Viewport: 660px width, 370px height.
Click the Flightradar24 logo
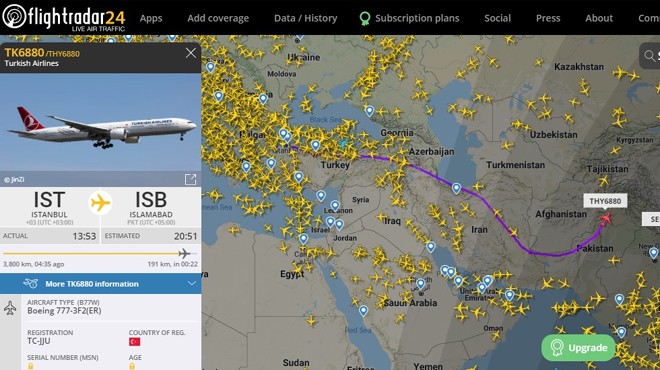tap(64, 18)
